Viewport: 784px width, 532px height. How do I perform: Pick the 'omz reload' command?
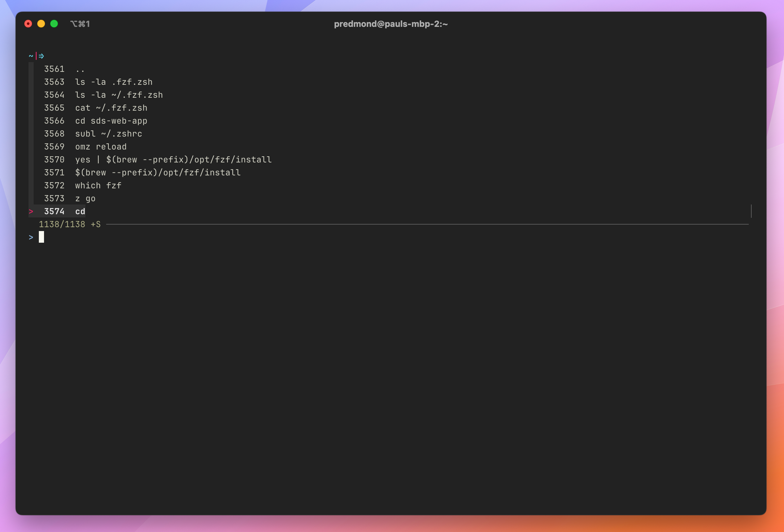pyautogui.click(x=85, y=147)
